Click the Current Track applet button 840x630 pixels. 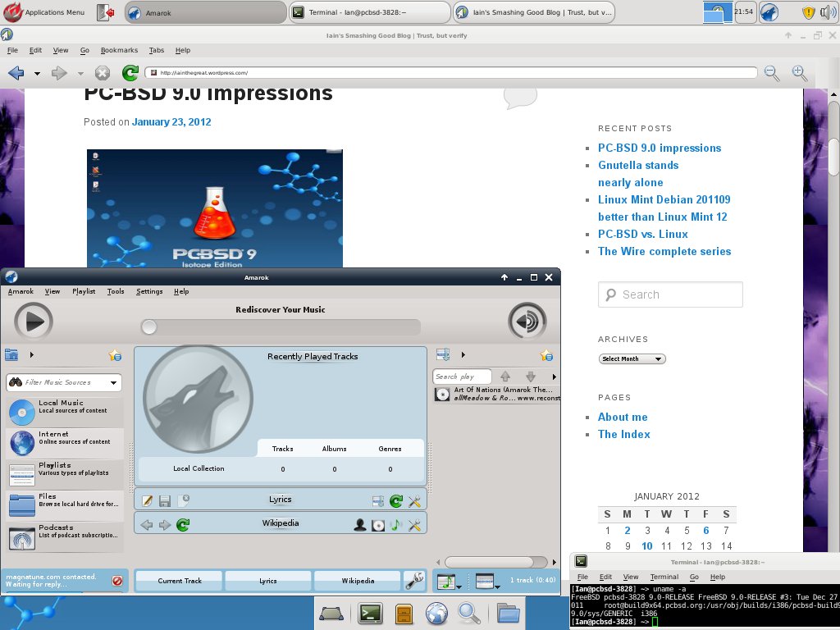180,581
